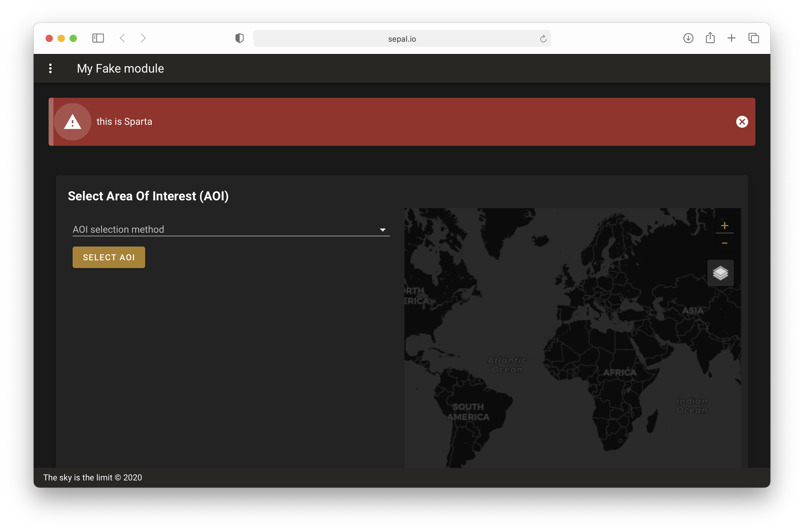Click Africa on the map
The width and height of the screenshot is (804, 532).
pyautogui.click(x=620, y=372)
